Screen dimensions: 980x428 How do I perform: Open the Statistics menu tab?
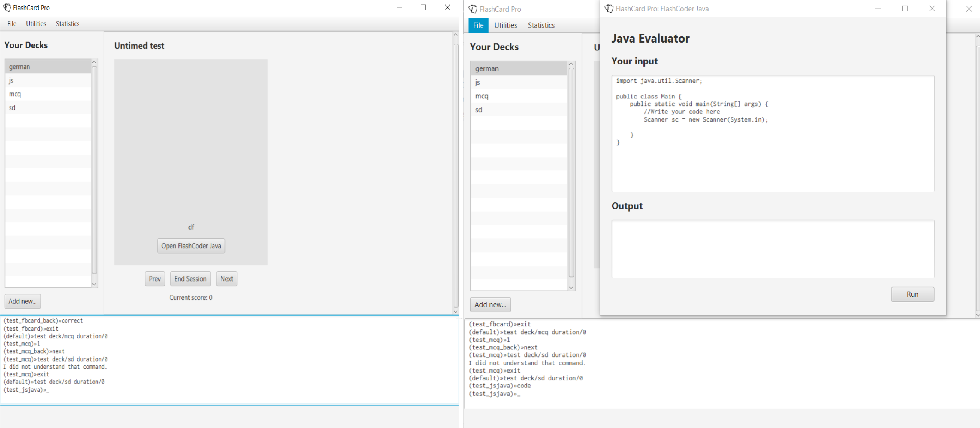click(67, 23)
